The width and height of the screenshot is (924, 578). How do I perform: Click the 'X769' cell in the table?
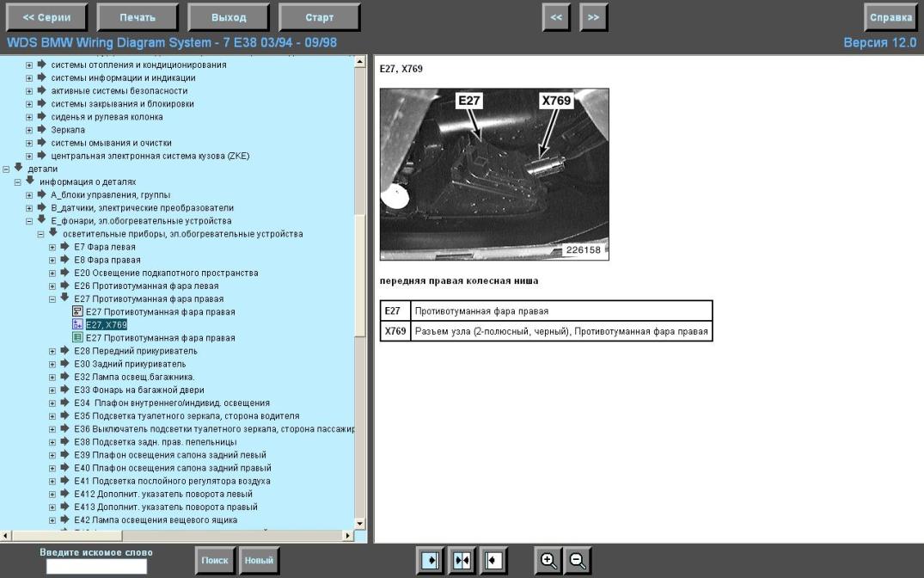pos(395,331)
